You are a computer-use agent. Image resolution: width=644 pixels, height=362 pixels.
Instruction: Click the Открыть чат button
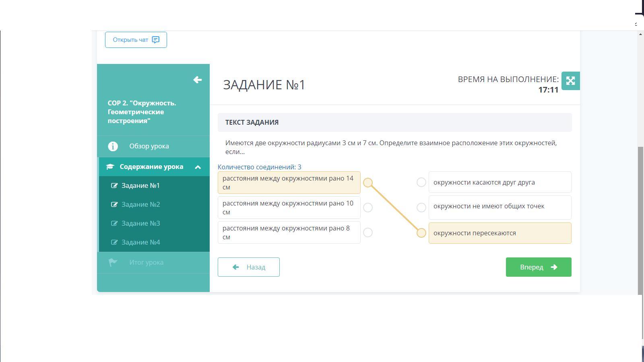coord(136,40)
